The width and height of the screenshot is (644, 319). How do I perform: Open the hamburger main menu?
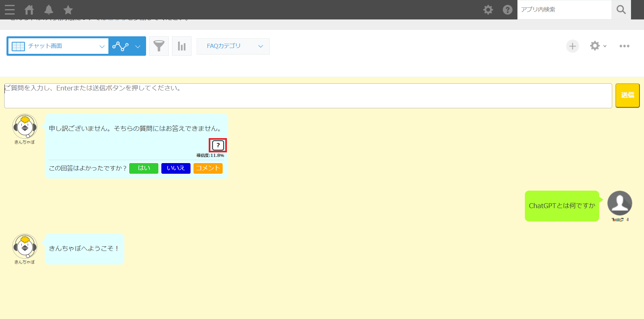pos(10,10)
